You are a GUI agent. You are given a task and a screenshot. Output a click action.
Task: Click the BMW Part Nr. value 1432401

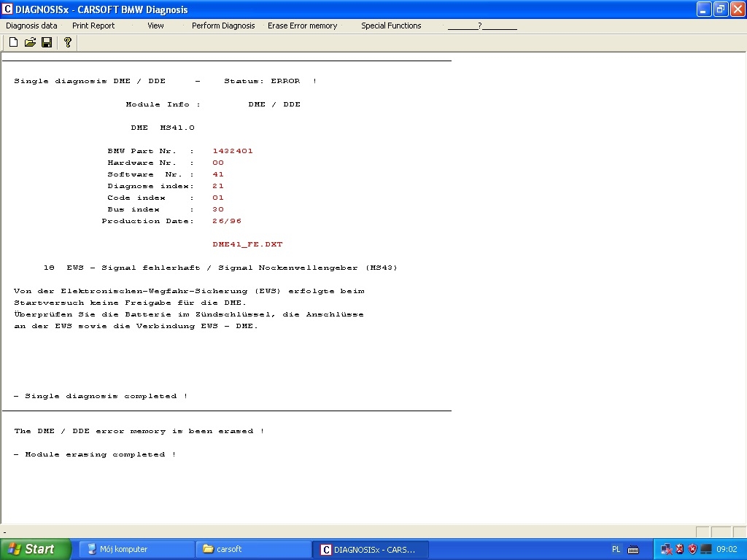coord(233,151)
